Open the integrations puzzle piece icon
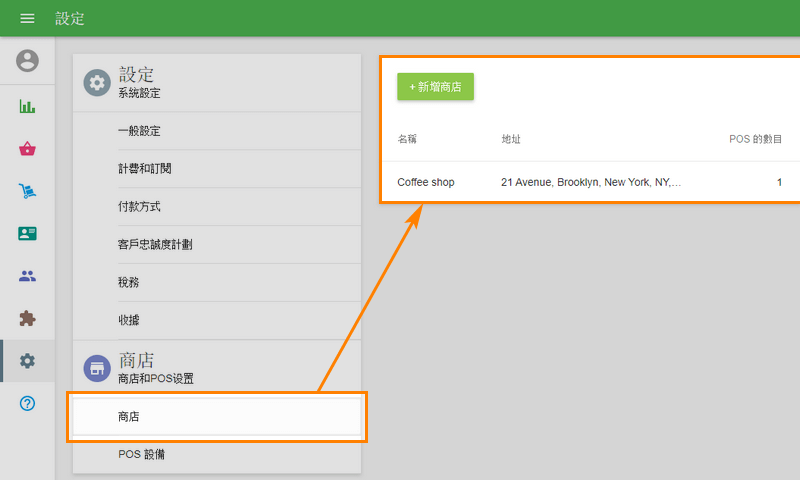This screenshot has width=800, height=480. [x=27, y=319]
